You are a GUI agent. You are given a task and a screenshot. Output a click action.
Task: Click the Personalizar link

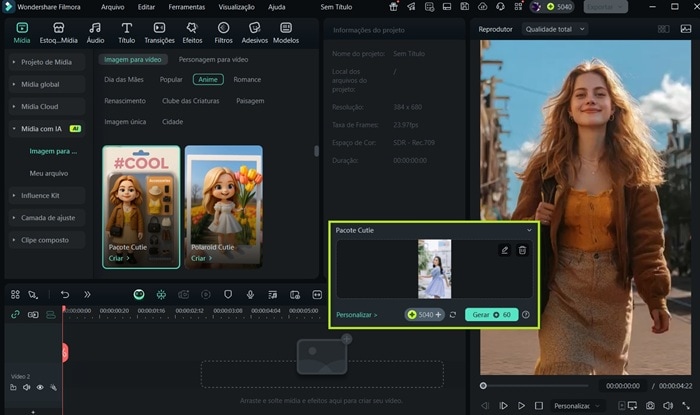click(x=357, y=315)
